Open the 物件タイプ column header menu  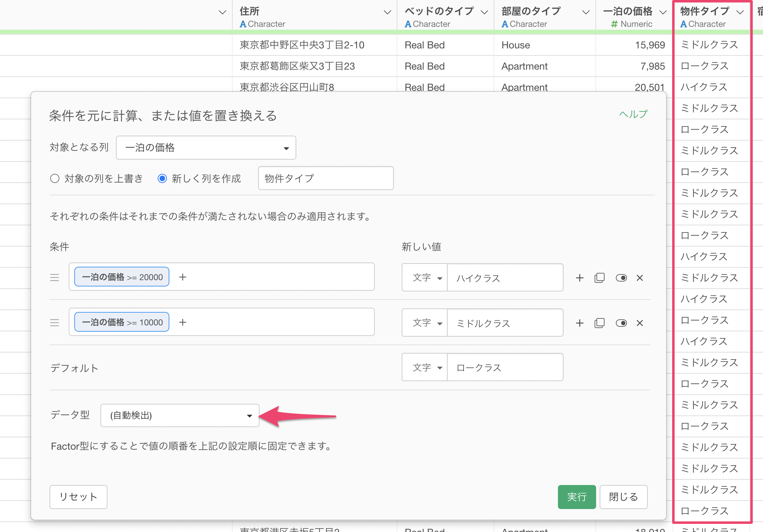(x=740, y=12)
